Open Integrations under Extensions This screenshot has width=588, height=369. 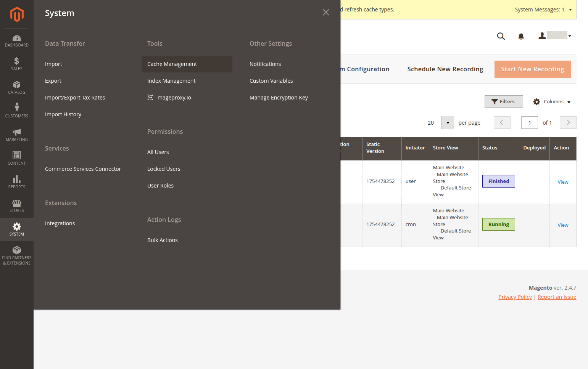click(60, 223)
